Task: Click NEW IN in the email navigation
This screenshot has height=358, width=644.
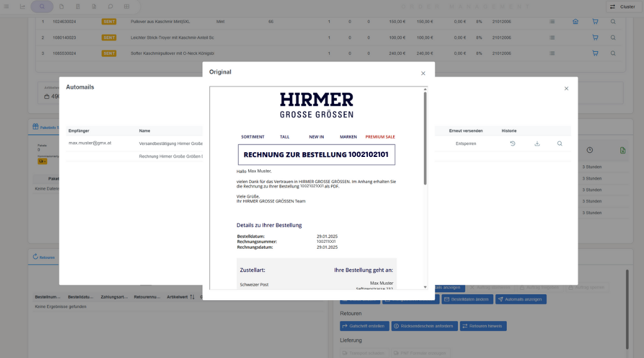Action: coord(316,137)
